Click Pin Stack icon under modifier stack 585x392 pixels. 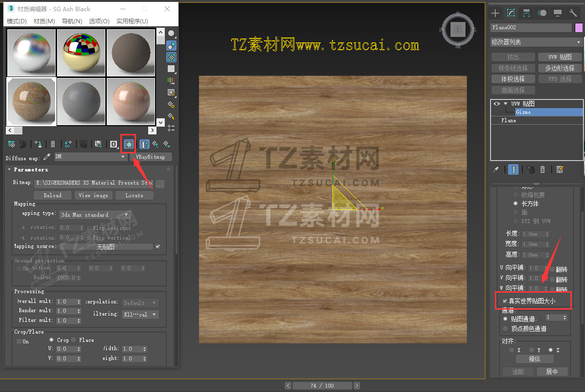(x=496, y=169)
